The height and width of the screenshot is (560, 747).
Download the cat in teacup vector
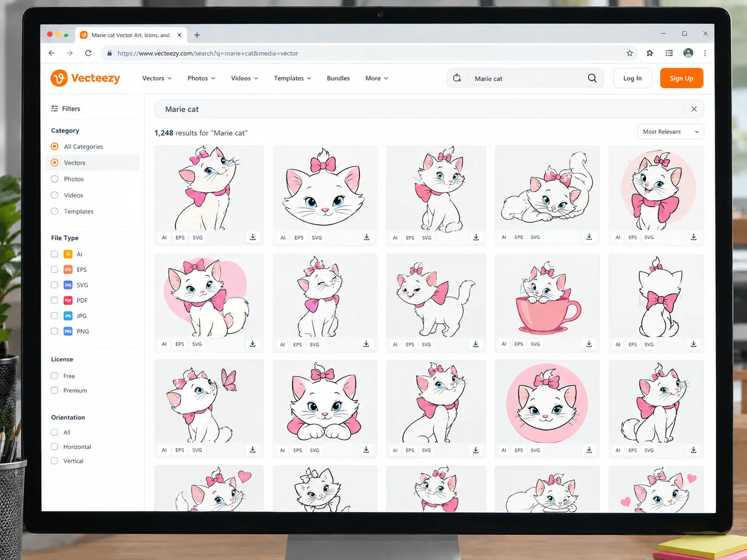(x=589, y=343)
